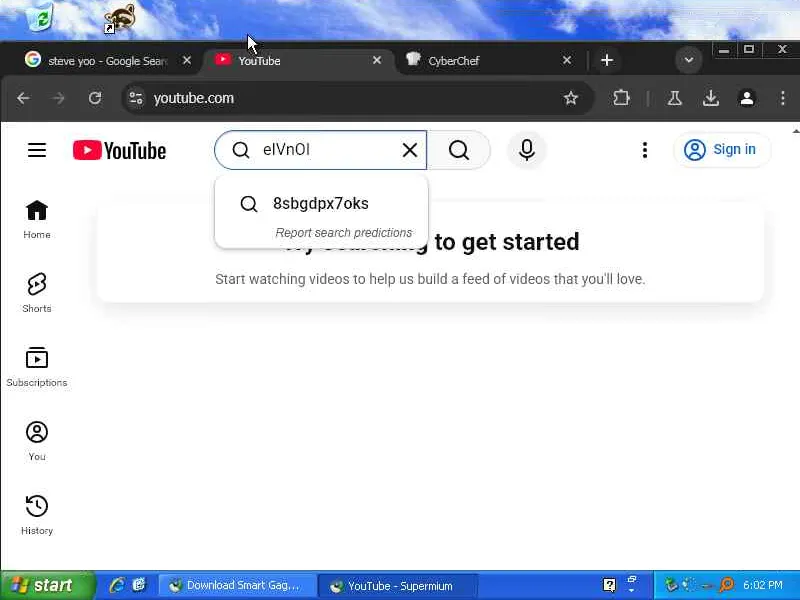Click the page scrollbar up arrow
The height and width of the screenshot is (600, 800).
pyautogui.click(x=795, y=131)
